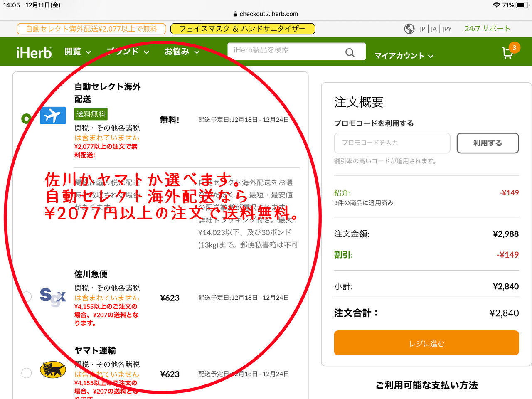Click the ご利用可能な支払い方法 heading
Screen dimensions: 532x399
coord(426,385)
